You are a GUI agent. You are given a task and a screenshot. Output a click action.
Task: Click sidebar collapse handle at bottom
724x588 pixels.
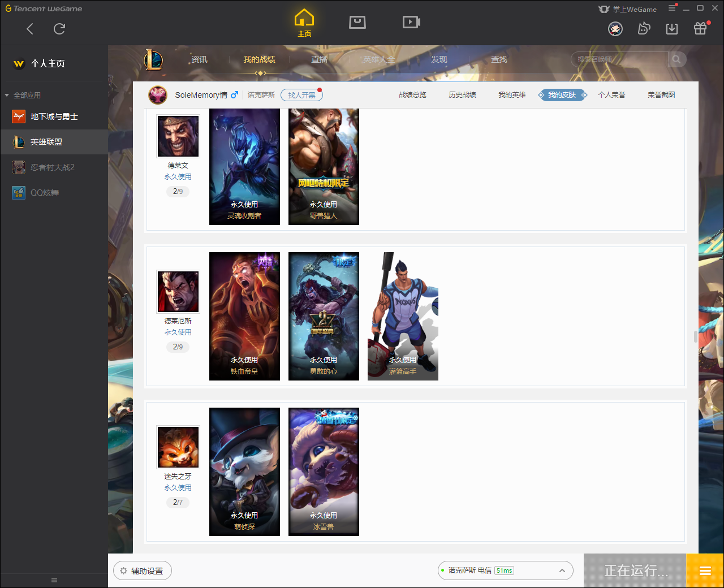click(x=54, y=580)
